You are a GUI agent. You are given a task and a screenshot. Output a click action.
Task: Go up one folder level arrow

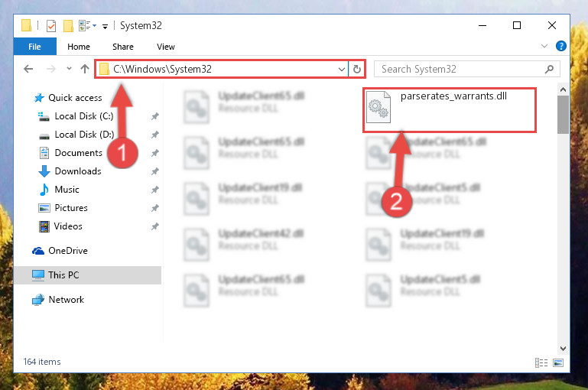(85, 69)
